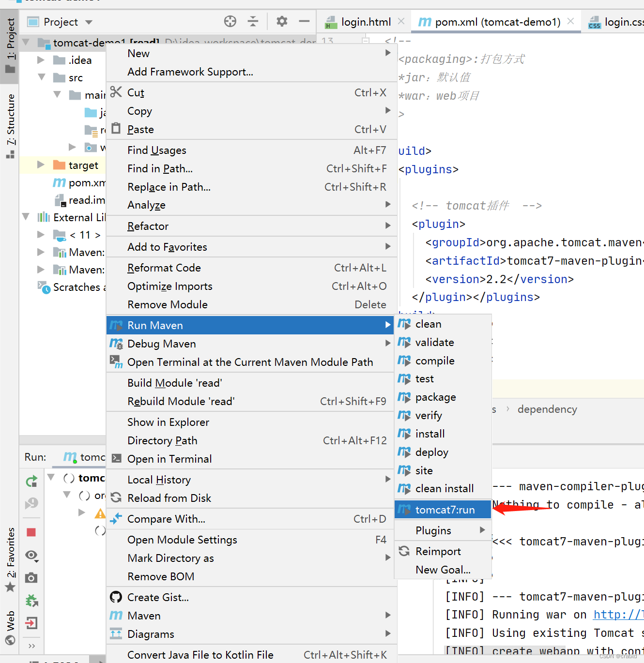Image resolution: width=644 pixels, height=663 pixels.
Task: Collapse tomcat-demo1 project root
Action: click(x=26, y=42)
